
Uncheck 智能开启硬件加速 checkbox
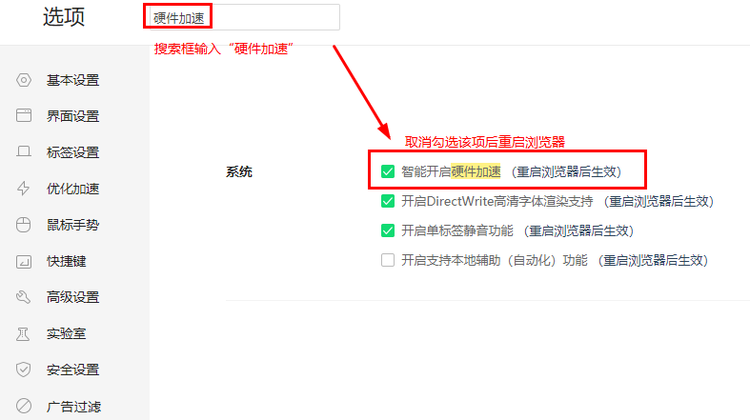point(387,171)
